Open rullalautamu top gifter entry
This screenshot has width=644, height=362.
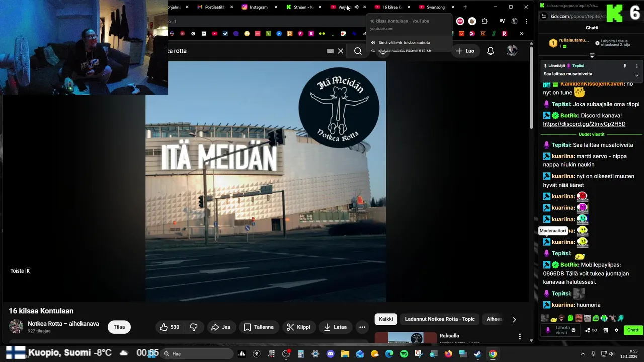[569, 43]
